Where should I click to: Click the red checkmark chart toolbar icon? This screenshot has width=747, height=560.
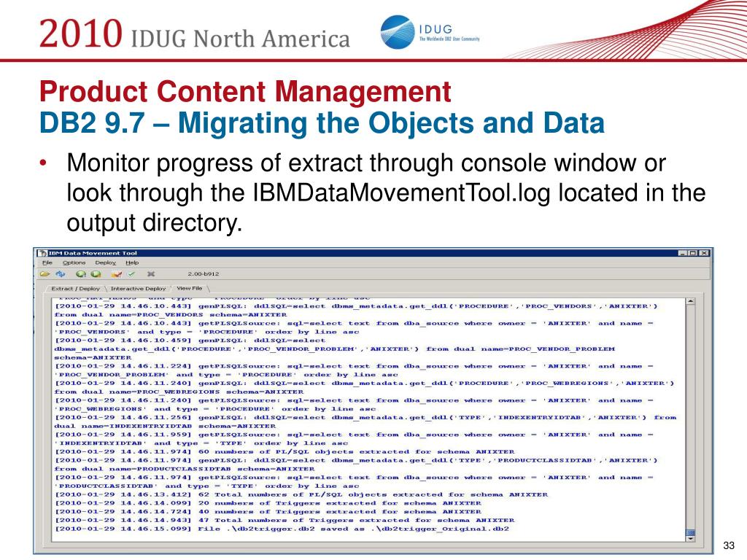(x=116, y=274)
